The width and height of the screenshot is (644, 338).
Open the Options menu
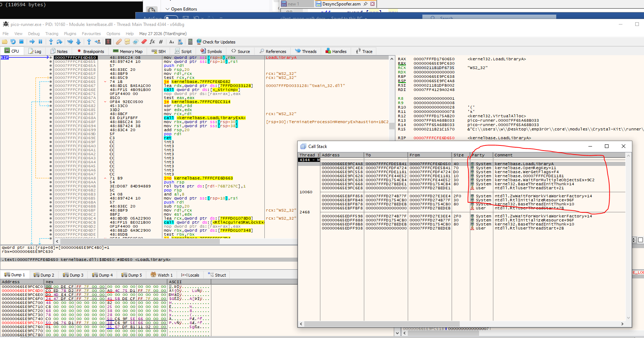coord(113,34)
